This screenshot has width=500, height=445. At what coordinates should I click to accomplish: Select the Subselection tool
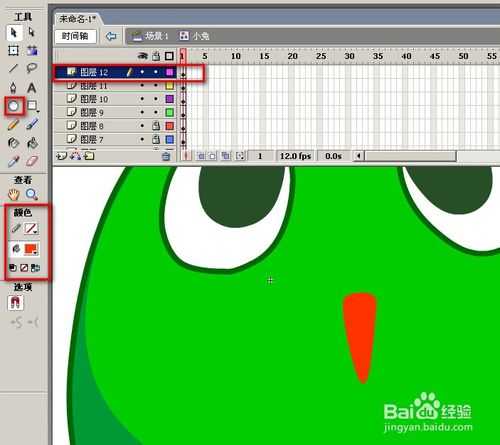point(32,32)
